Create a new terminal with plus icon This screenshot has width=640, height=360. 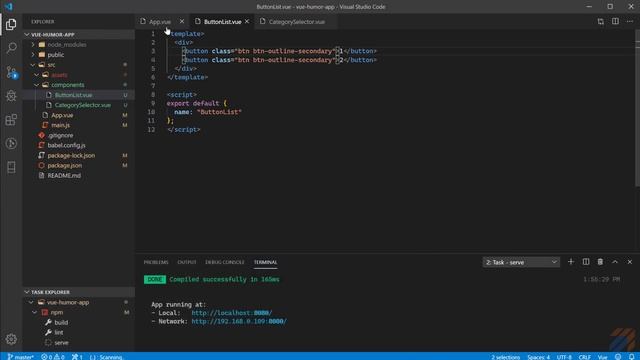point(571,262)
